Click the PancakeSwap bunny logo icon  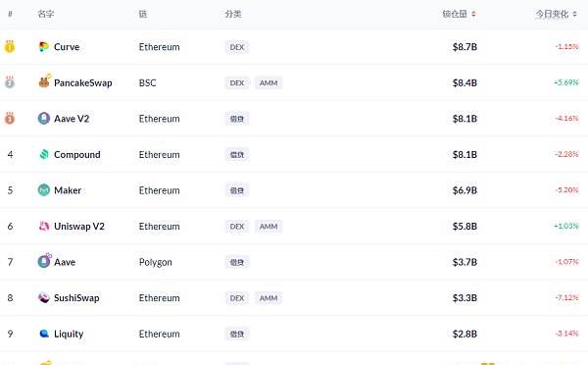click(x=44, y=81)
